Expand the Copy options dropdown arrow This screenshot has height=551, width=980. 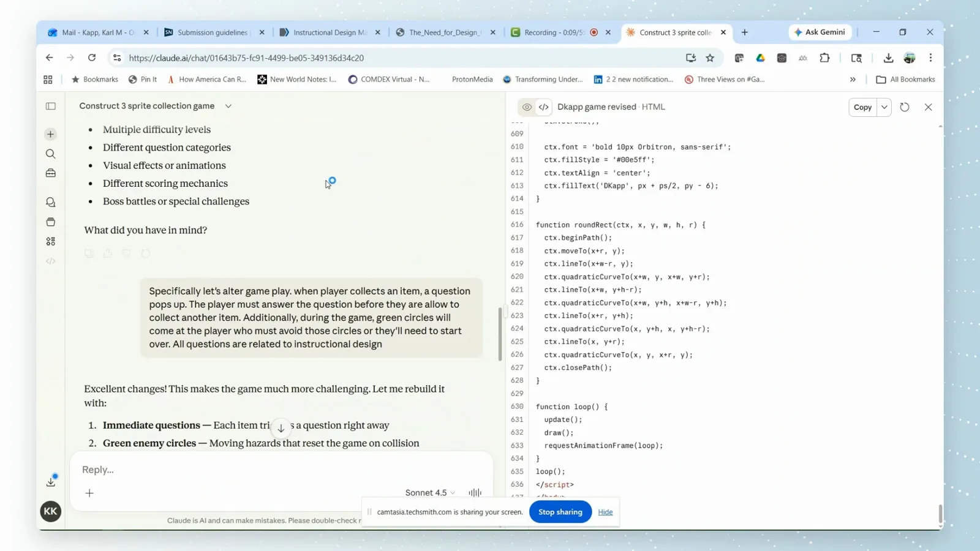click(x=884, y=107)
